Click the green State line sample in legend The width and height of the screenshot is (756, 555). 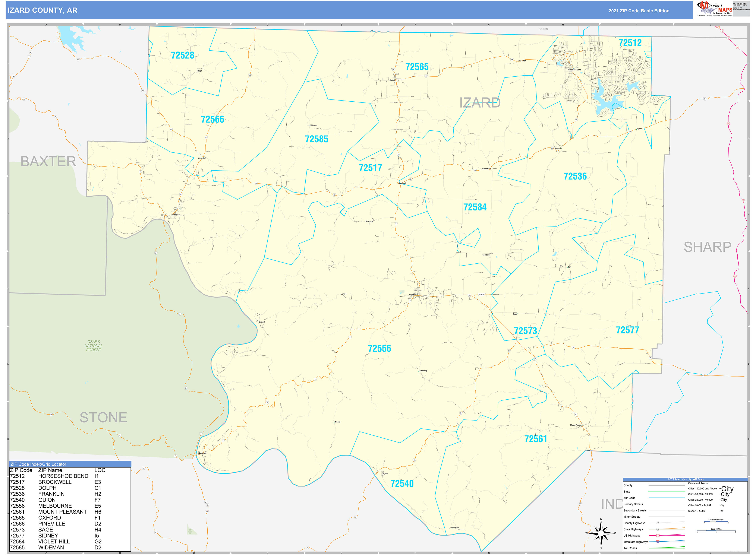[x=667, y=492]
